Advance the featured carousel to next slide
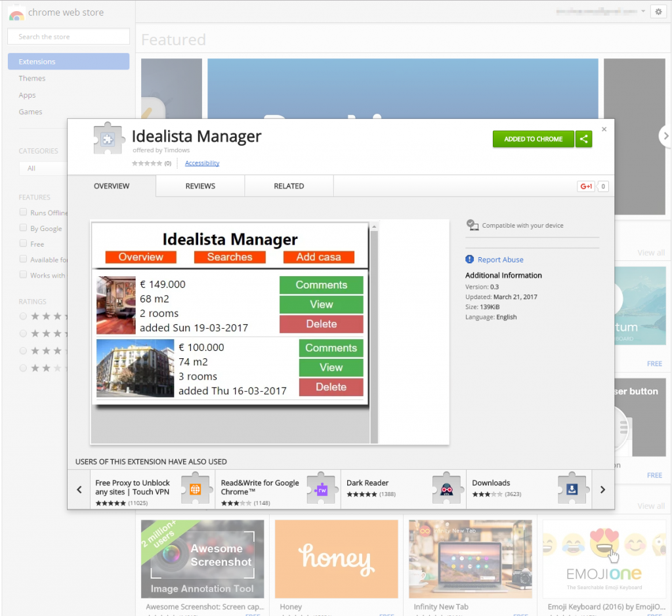This screenshot has height=616, width=672. (665, 136)
